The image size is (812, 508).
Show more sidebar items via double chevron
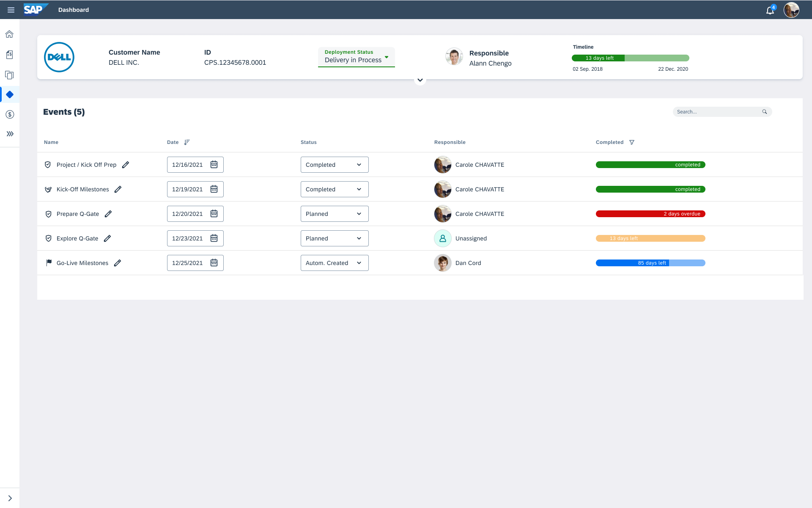[x=10, y=134]
